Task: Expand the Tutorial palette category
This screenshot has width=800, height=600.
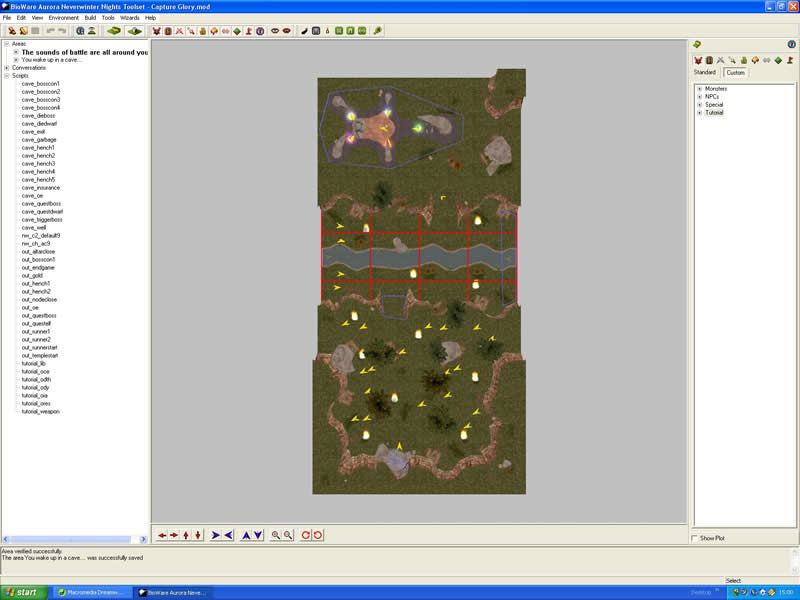Action: (700, 113)
